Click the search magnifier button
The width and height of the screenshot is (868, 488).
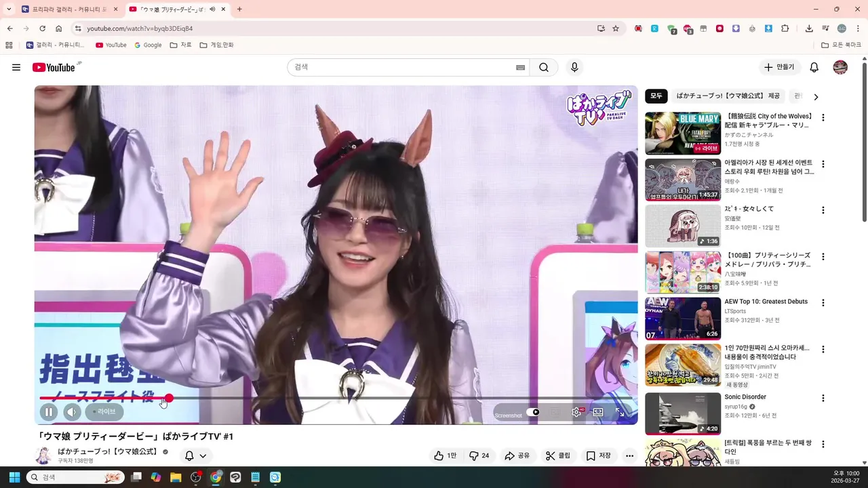(544, 67)
